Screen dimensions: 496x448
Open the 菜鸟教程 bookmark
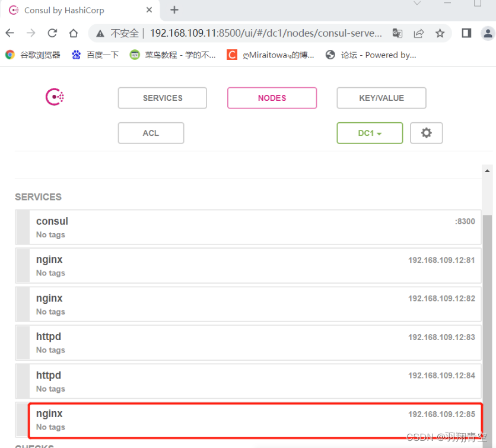click(x=173, y=55)
